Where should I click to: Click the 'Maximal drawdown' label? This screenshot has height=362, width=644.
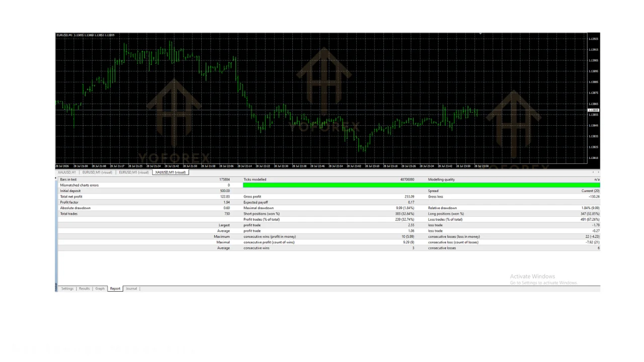(259, 208)
